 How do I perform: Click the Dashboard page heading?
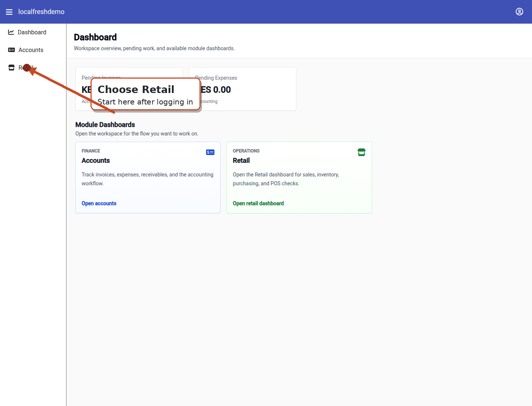click(95, 37)
